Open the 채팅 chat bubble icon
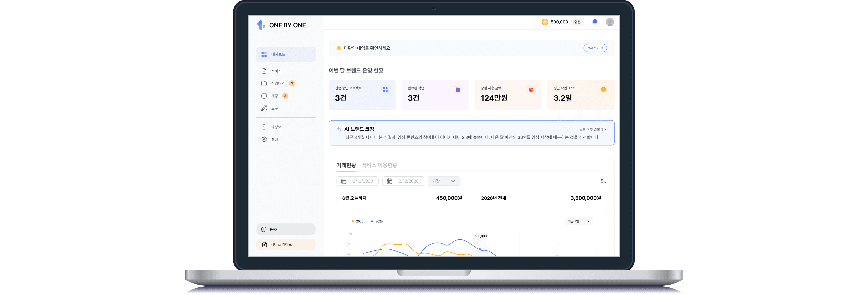868x295 pixels. [264, 96]
